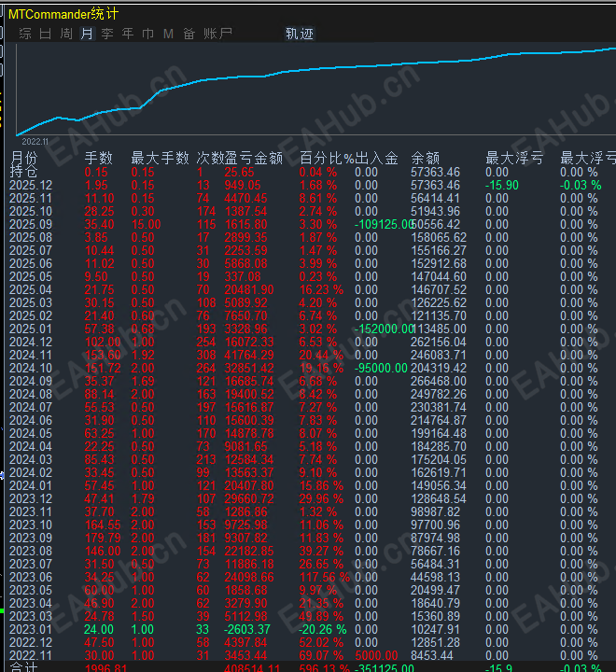This screenshot has width=616, height=672.
Task: Select the 2024.06 month row
Action: tap(308, 420)
